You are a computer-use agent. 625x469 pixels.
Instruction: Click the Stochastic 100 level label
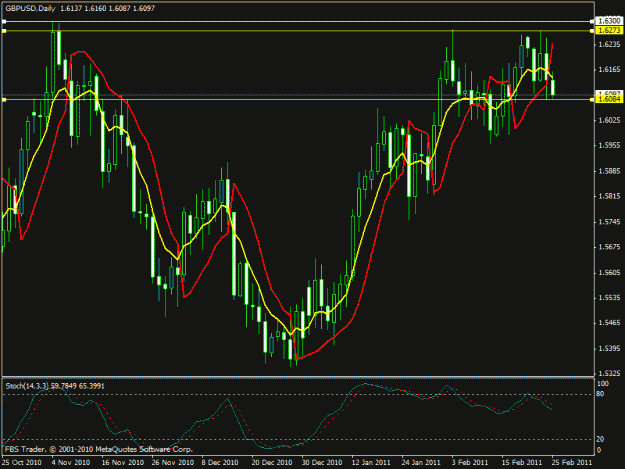603,383
